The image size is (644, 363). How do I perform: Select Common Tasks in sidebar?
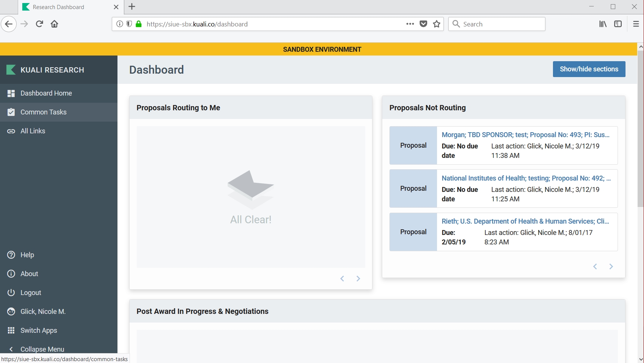point(43,112)
